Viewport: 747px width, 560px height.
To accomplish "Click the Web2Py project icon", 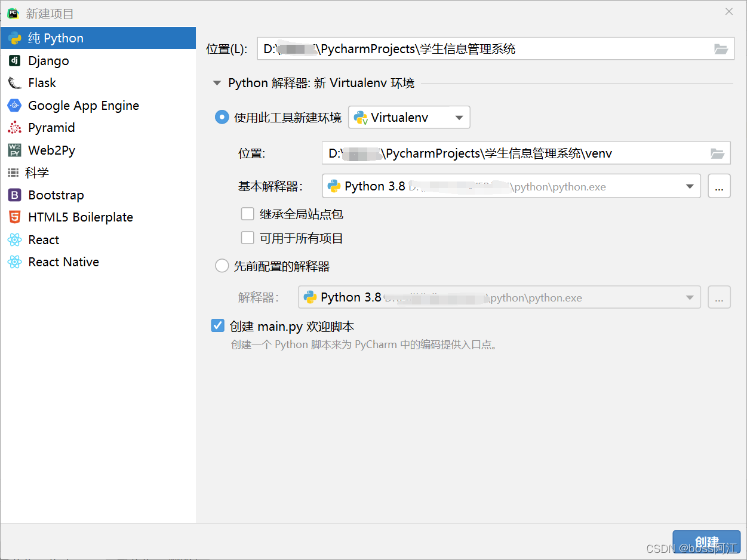I will pos(14,150).
